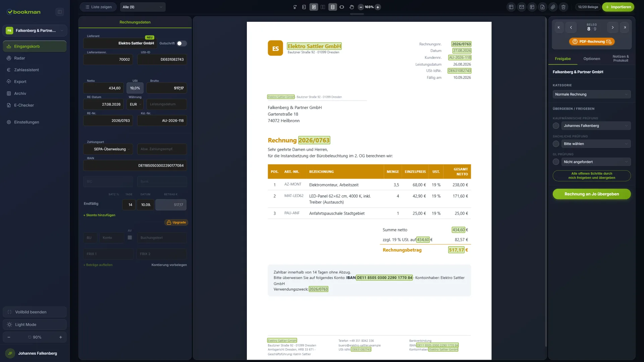This screenshot has height=362, width=644.
Task: Toggle the Gutschrift switch
Action: 181,44
